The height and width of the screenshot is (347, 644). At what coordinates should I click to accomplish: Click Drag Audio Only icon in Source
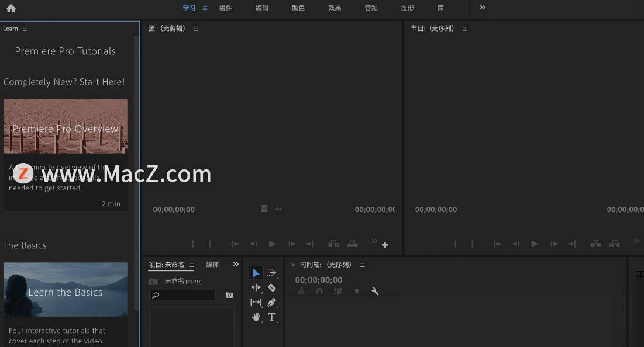(278, 209)
